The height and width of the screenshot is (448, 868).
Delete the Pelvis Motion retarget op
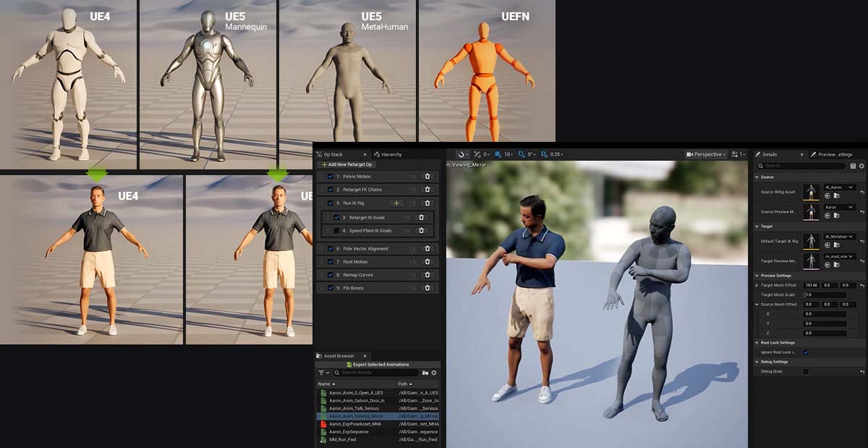(x=427, y=177)
